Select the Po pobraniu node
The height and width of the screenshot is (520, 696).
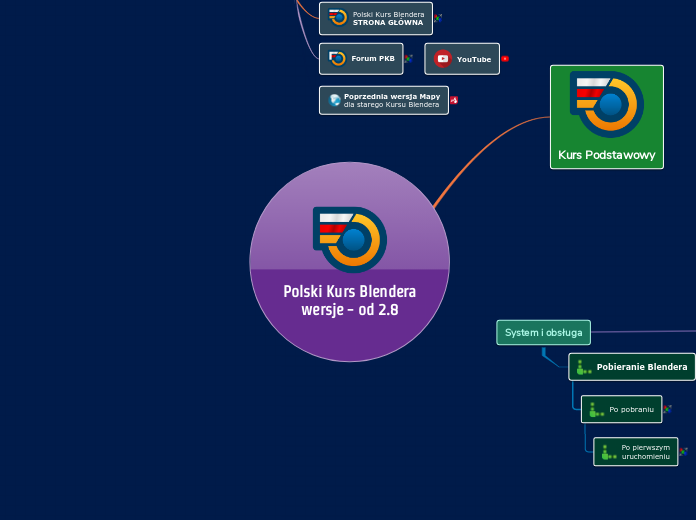click(621, 409)
